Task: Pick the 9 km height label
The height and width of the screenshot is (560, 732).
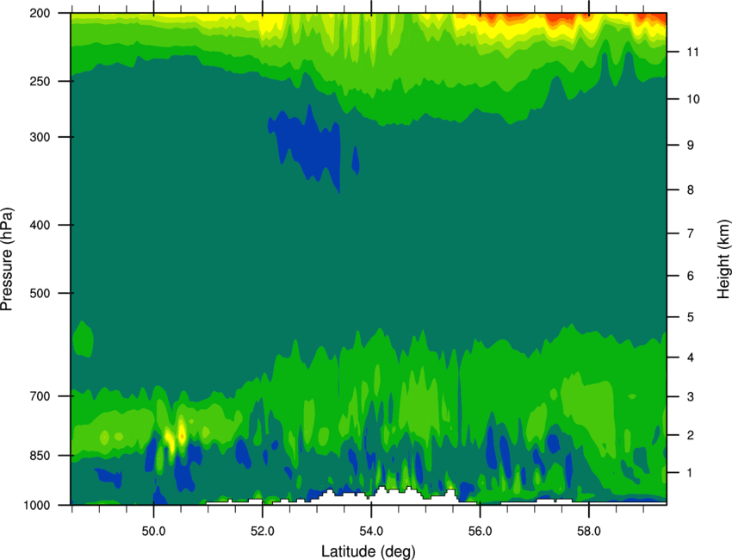Action: coord(691,146)
